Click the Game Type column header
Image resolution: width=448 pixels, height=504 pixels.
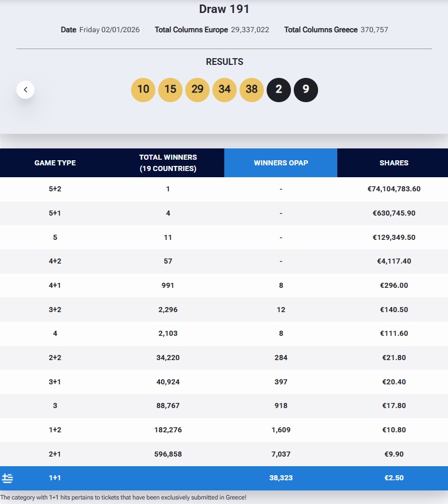click(x=55, y=163)
